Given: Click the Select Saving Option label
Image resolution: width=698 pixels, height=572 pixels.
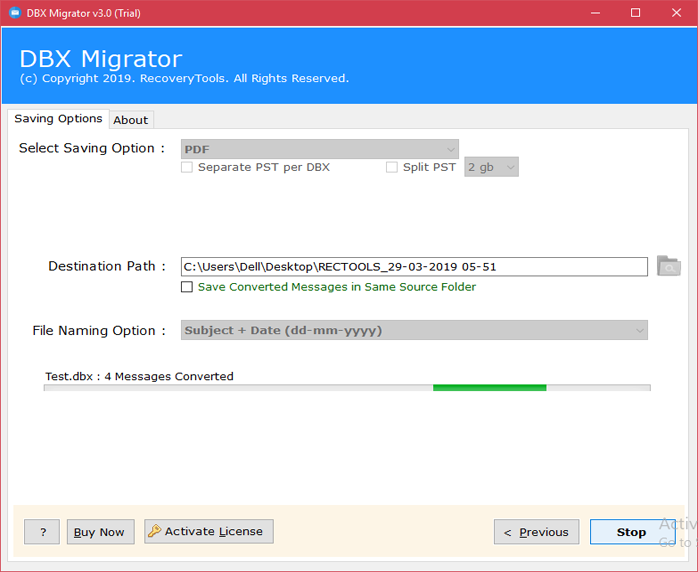Looking at the screenshot, I should tap(92, 148).
